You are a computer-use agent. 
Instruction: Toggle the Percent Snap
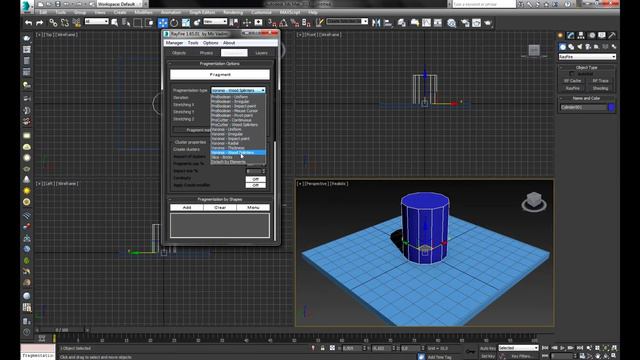pyautogui.click(x=295, y=23)
